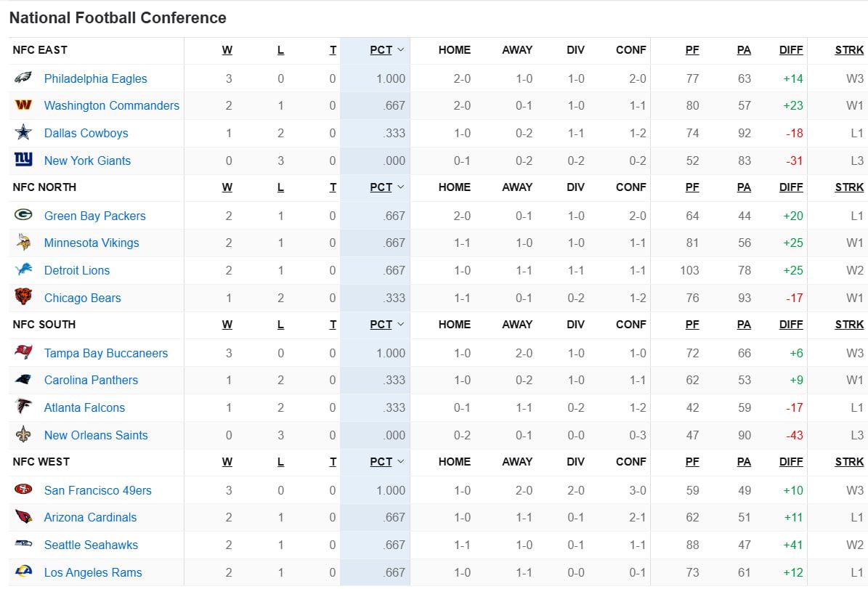The height and width of the screenshot is (589, 868).
Task: Click the Tampa Bay Buccaneers flag logo
Action: tap(23, 352)
